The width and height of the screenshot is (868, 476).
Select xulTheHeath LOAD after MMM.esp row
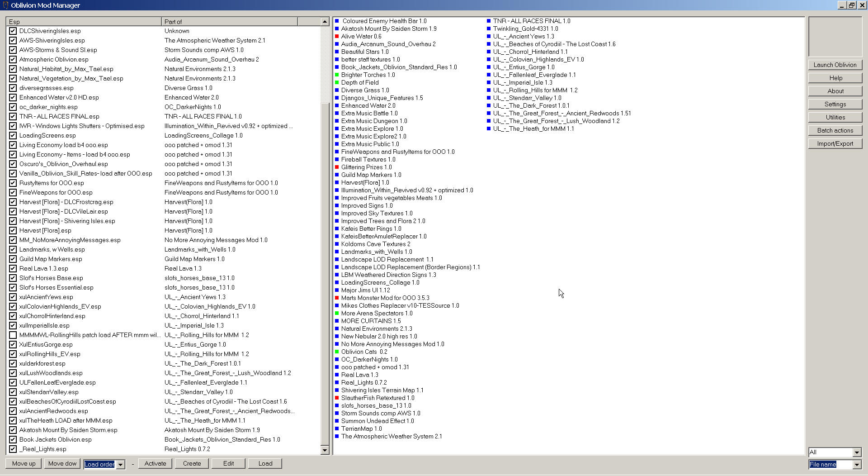[x=164, y=420]
